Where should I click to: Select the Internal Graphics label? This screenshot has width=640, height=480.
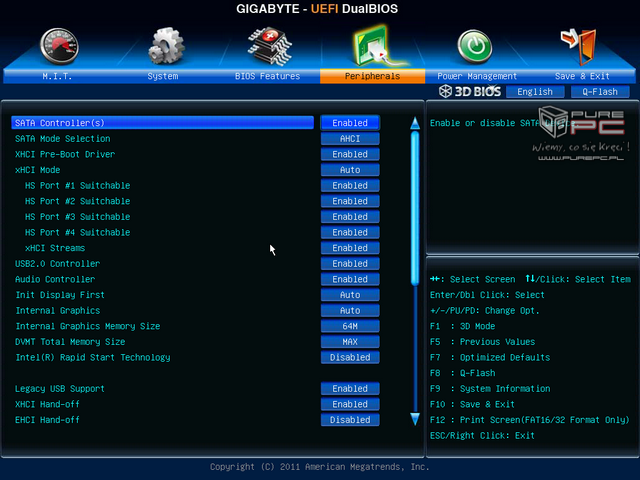(x=58, y=311)
